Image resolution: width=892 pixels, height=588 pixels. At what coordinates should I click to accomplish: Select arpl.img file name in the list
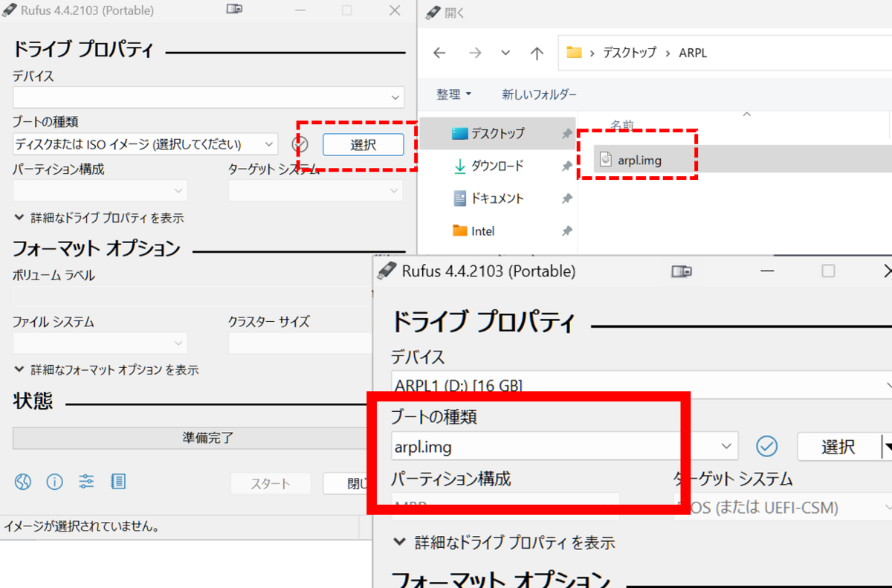pos(639,160)
